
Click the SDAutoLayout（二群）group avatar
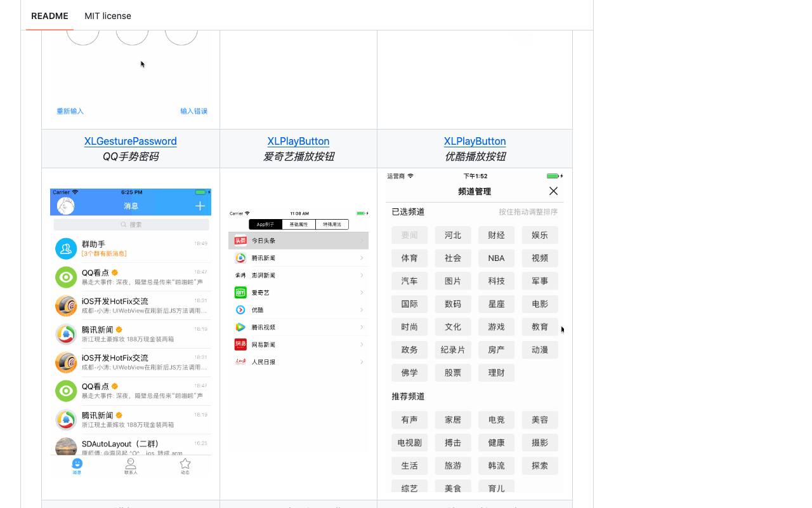point(66,447)
